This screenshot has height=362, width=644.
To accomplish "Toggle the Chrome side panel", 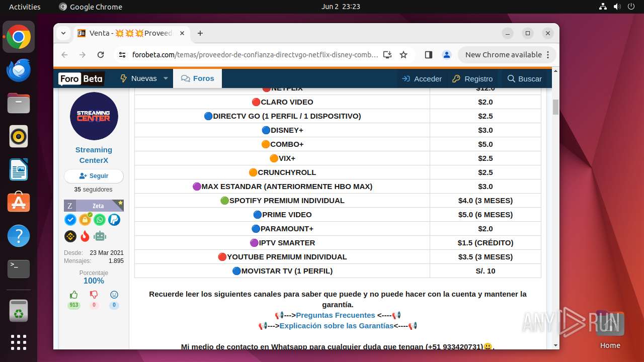I will click(429, 55).
